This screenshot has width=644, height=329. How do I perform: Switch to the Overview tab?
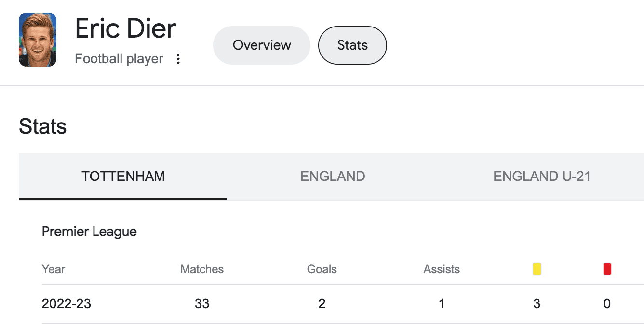tap(262, 45)
